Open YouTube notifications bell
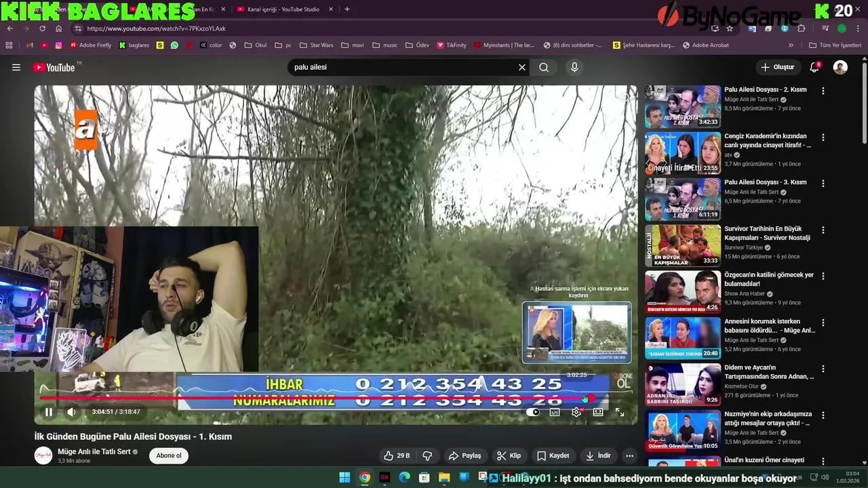This screenshot has width=868, height=488. (814, 67)
